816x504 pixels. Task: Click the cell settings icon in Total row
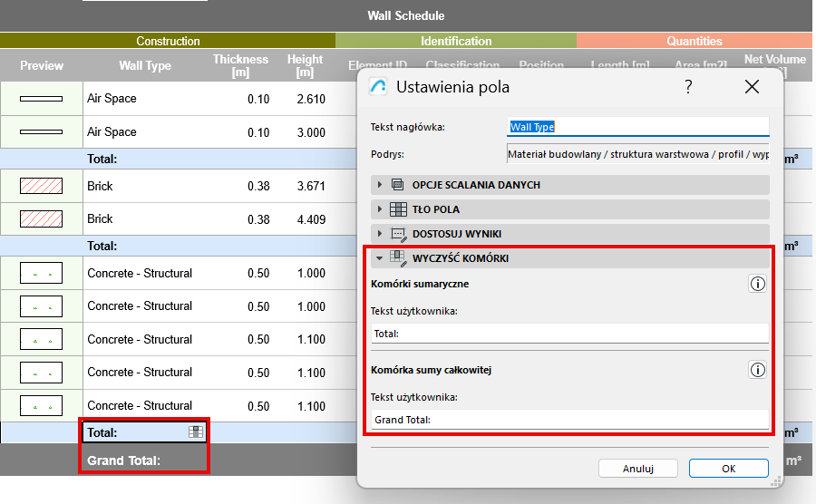[x=196, y=431]
